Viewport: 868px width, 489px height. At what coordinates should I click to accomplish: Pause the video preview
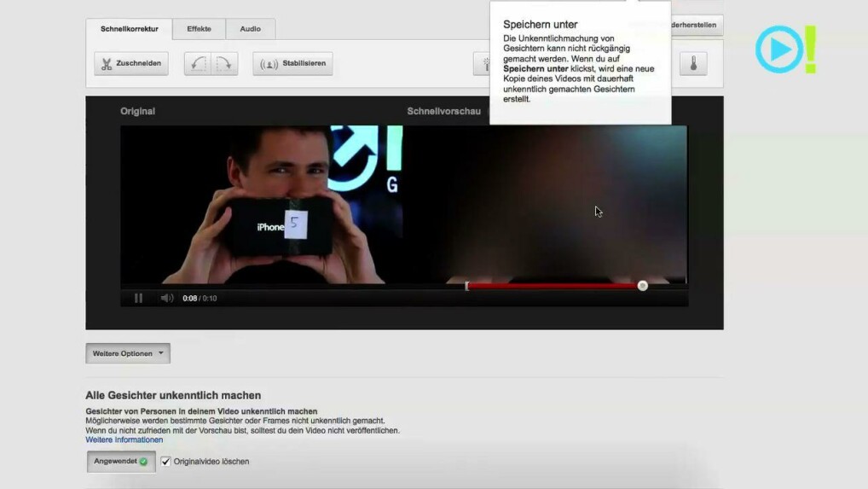point(138,298)
